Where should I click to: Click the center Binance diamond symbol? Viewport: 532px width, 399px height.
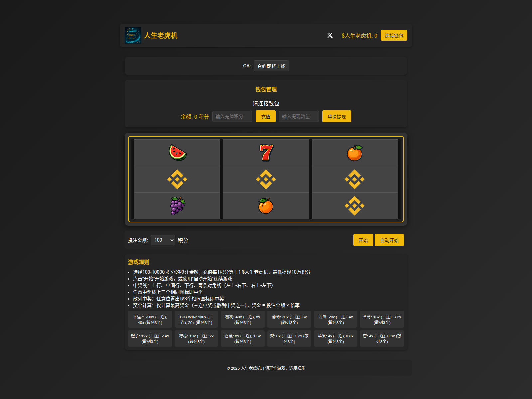(266, 179)
